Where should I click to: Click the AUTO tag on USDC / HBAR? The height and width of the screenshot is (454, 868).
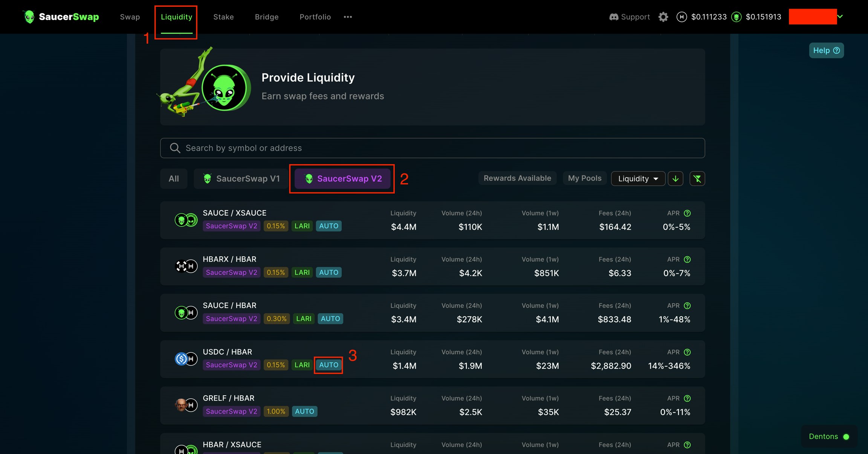point(329,365)
